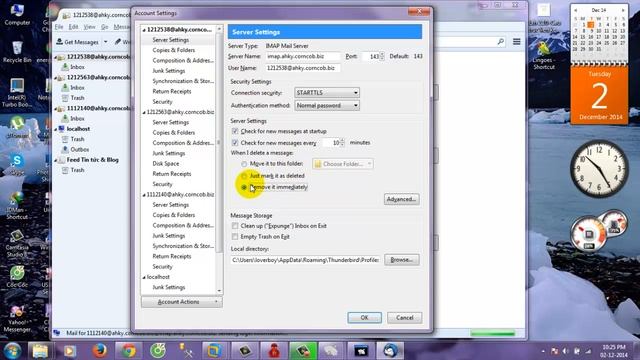Click the Local directory path field
The height and width of the screenshot is (360, 640).
tap(305, 260)
